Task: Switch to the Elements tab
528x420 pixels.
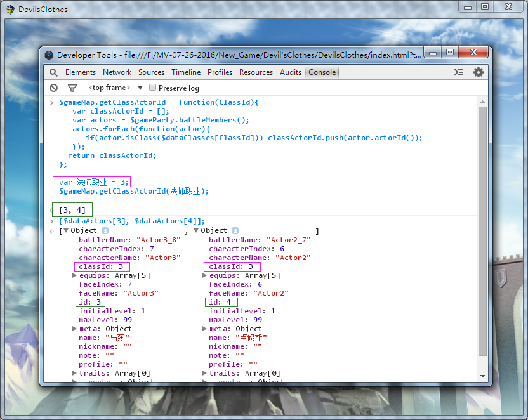Action: (81, 72)
